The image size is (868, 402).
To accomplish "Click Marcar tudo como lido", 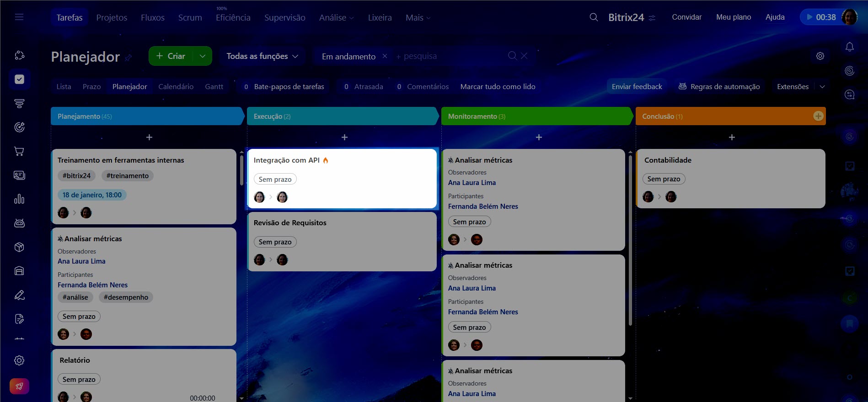I will [498, 86].
